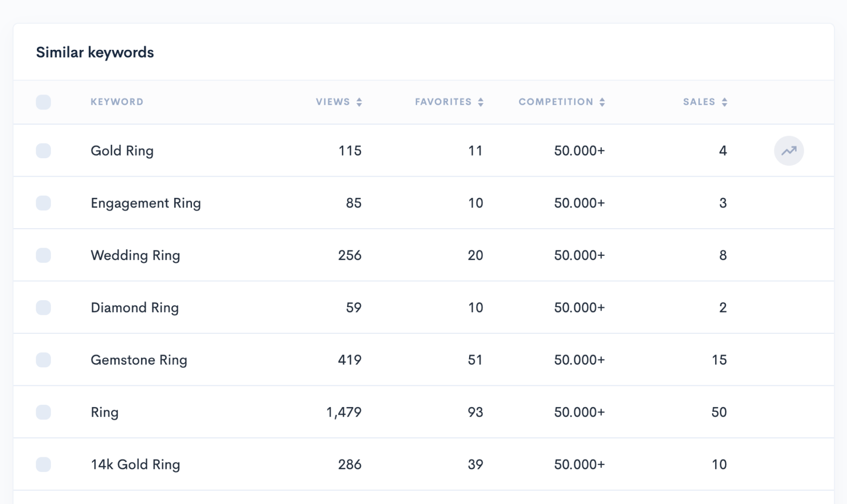Select the Ring row checkbox
The image size is (847, 504).
pyautogui.click(x=43, y=412)
